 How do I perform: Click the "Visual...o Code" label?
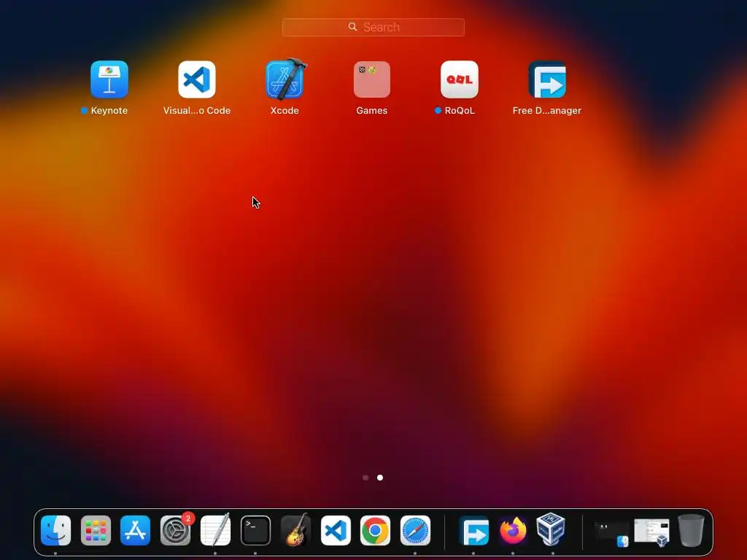[197, 111]
